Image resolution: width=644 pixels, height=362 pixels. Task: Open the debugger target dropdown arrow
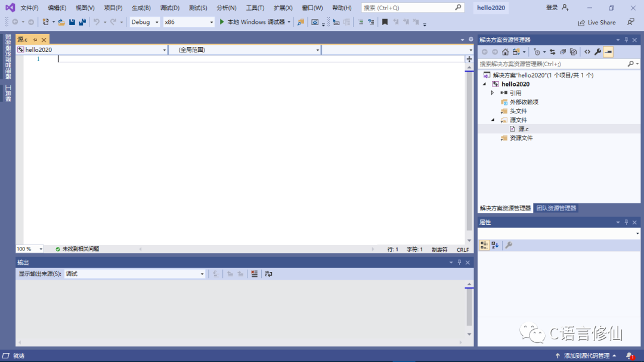click(289, 22)
